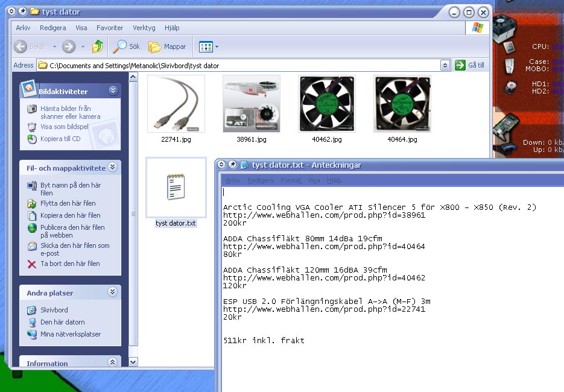
Task: Open the Favoriter menu
Action: [110, 28]
